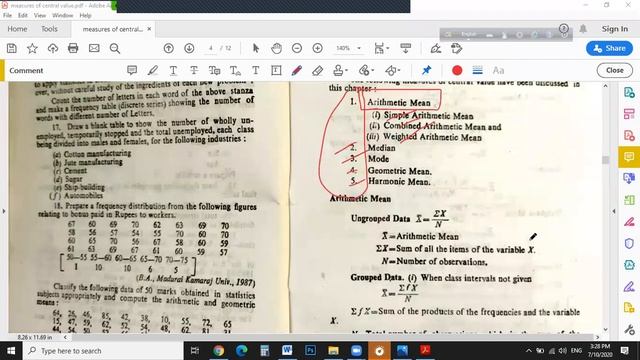Click the page number field
640x360 pixels.
pos(211,48)
